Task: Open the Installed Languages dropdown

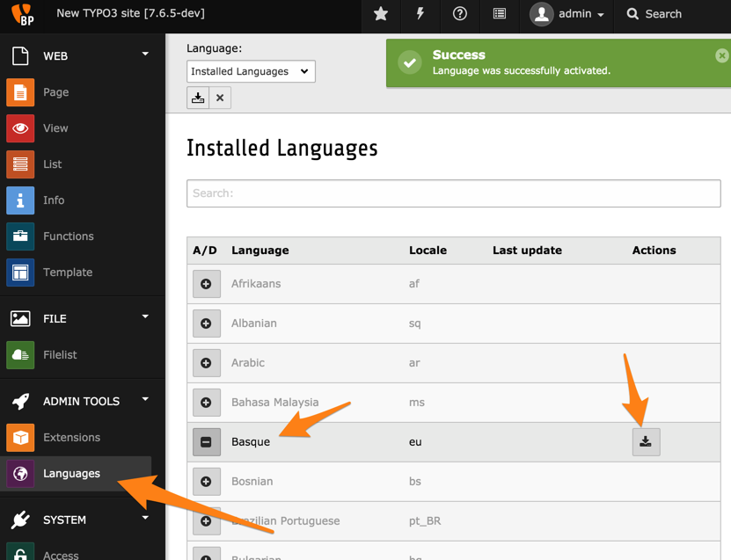Action: (251, 71)
